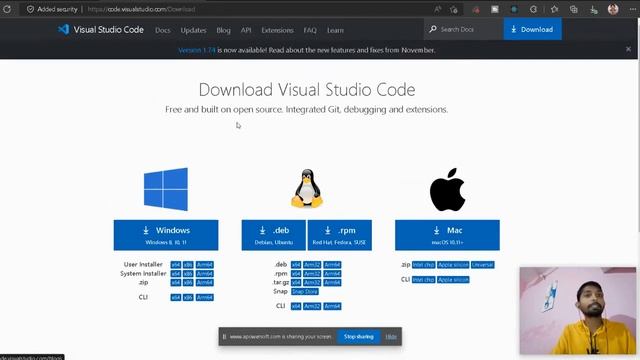
Task: Select User Installer x64 link
Action: click(176, 264)
